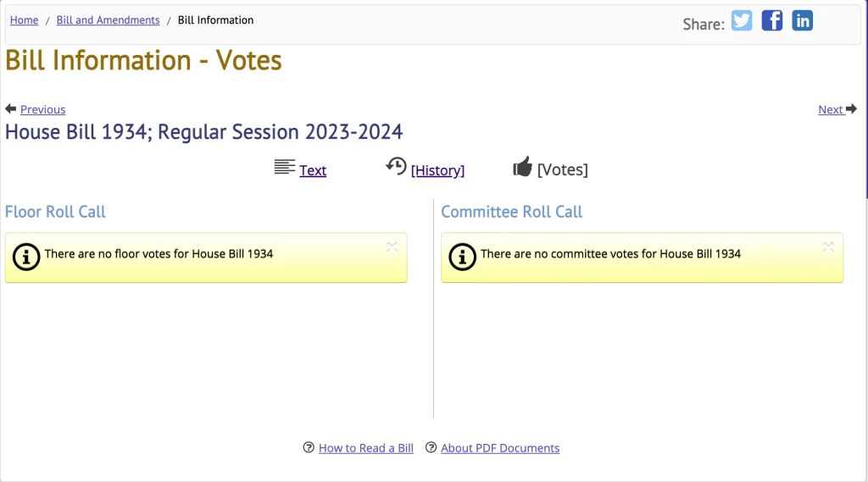The height and width of the screenshot is (482, 868).
Task: Click the Votes thumbs-up icon
Action: pyautogui.click(x=522, y=167)
